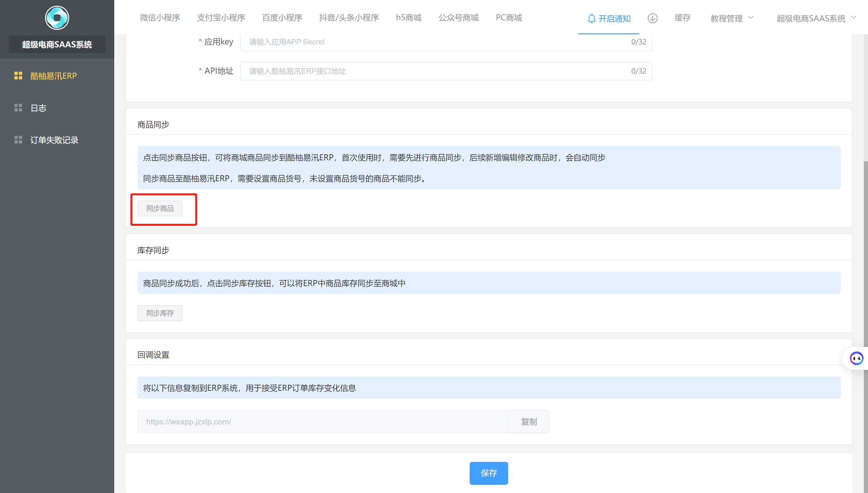Click the system logo in the sidebar
This screenshot has width=868, height=493.
[57, 17]
